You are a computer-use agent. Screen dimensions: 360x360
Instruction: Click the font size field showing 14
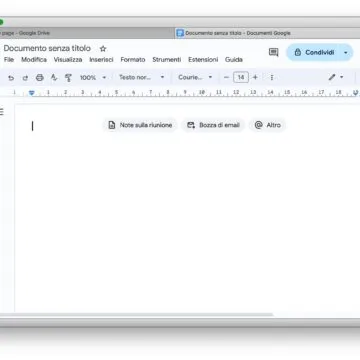coord(241,77)
